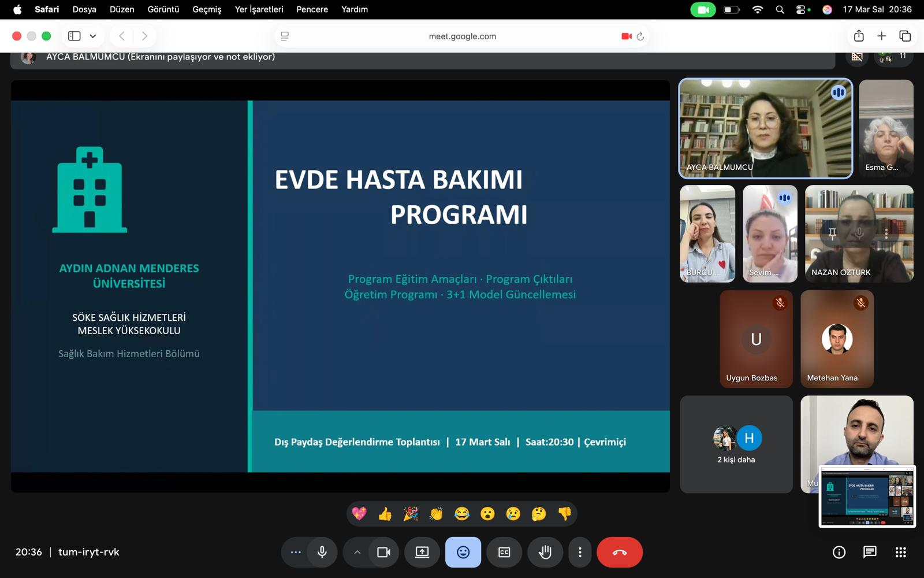Open the emoji reactions button
Viewport: 924px width, 578px height.
point(463,552)
